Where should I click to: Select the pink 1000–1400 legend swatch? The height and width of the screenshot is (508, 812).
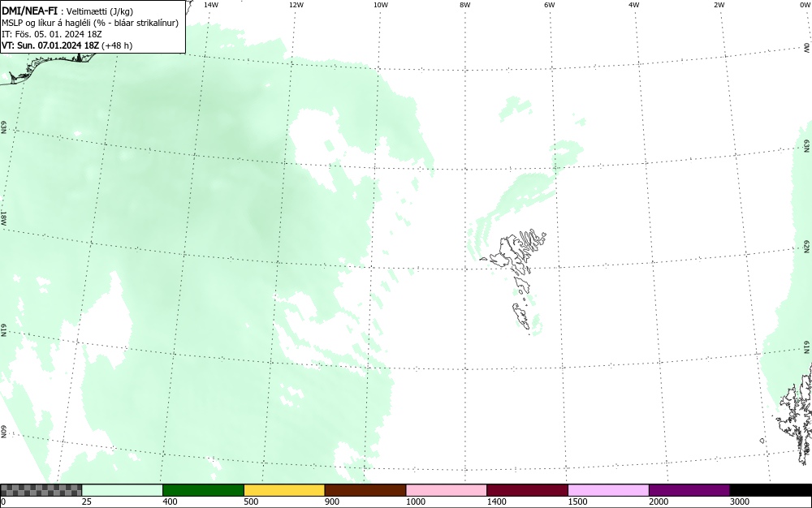[447, 490]
